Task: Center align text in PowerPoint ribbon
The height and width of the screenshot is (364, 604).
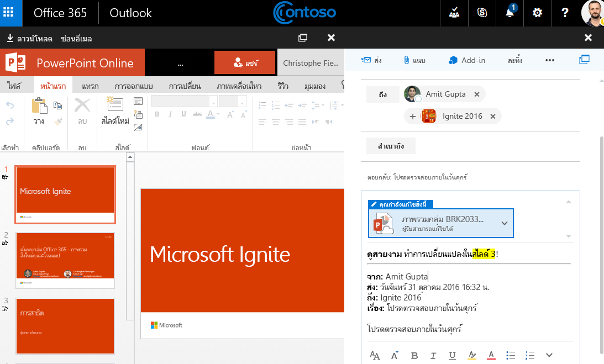Action: tap(275, 122)
